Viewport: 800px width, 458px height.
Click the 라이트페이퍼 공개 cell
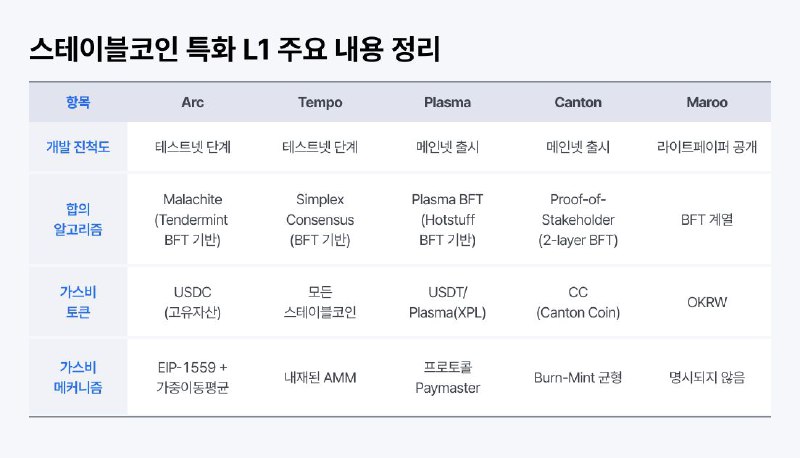pos(707,147)
